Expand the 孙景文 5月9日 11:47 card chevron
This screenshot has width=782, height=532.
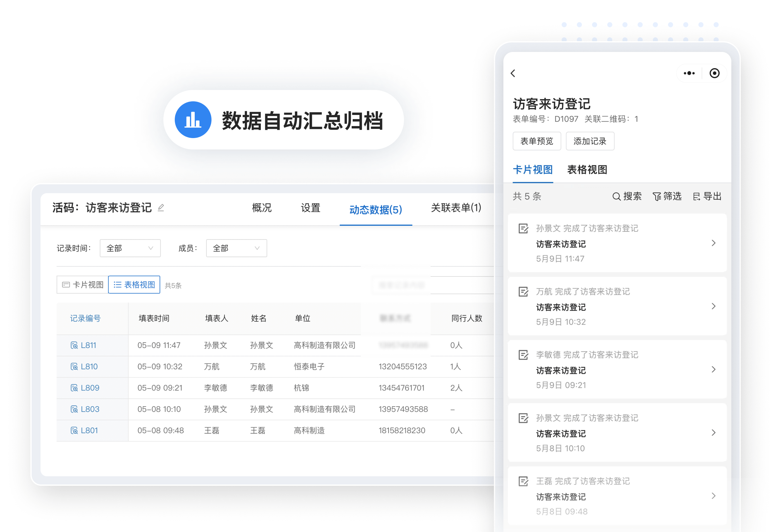coord(713,243)
